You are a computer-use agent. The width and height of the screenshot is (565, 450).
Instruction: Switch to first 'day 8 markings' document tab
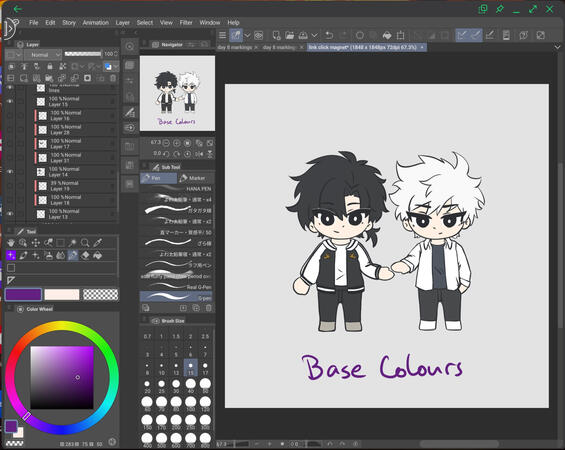234,47
